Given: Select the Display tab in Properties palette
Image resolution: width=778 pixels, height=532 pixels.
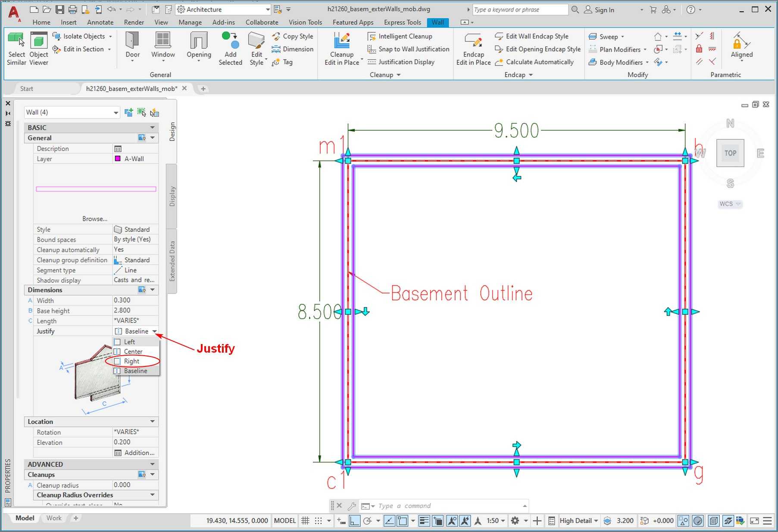Looking at the screenshot, I should (172, 196).
